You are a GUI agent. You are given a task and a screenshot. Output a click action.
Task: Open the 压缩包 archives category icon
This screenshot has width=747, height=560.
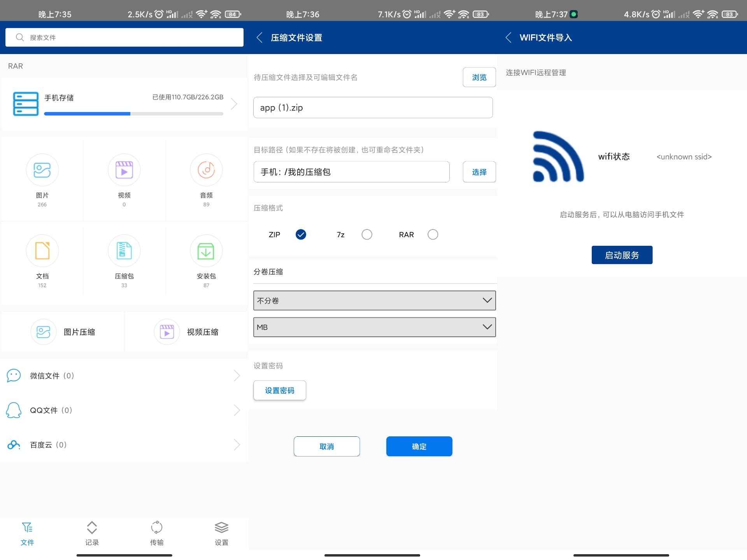(124, 251)
